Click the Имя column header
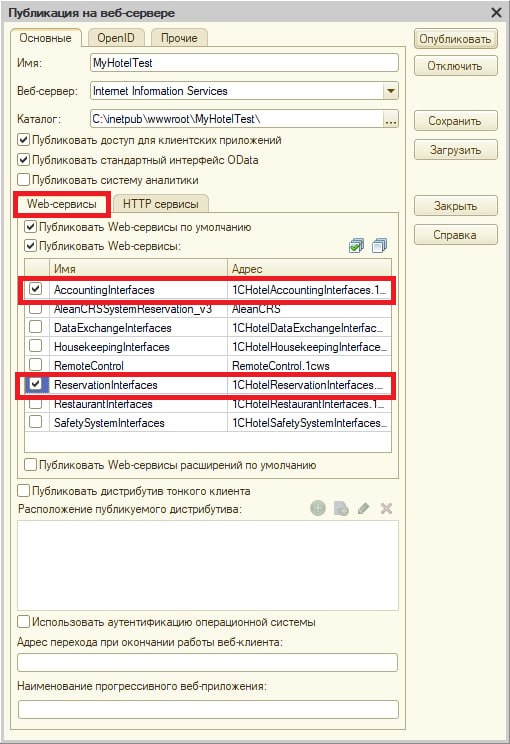This screenshot has height=744, width=510. point(138,269)
